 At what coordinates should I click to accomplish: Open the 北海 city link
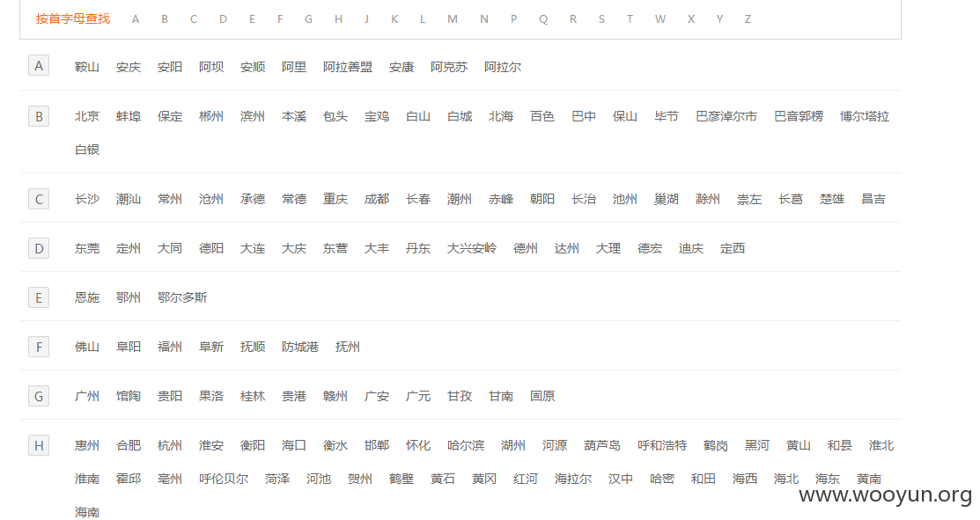pos(501,116)
